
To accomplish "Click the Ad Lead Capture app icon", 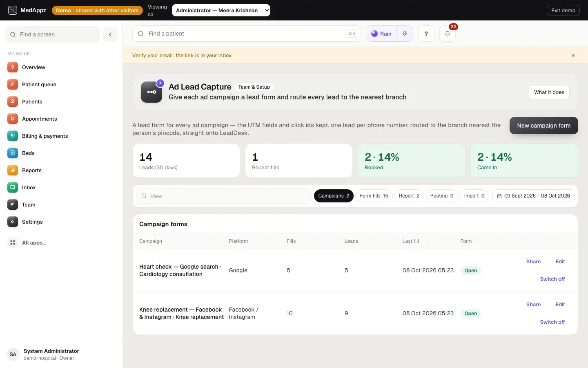I will pos(151,92).
